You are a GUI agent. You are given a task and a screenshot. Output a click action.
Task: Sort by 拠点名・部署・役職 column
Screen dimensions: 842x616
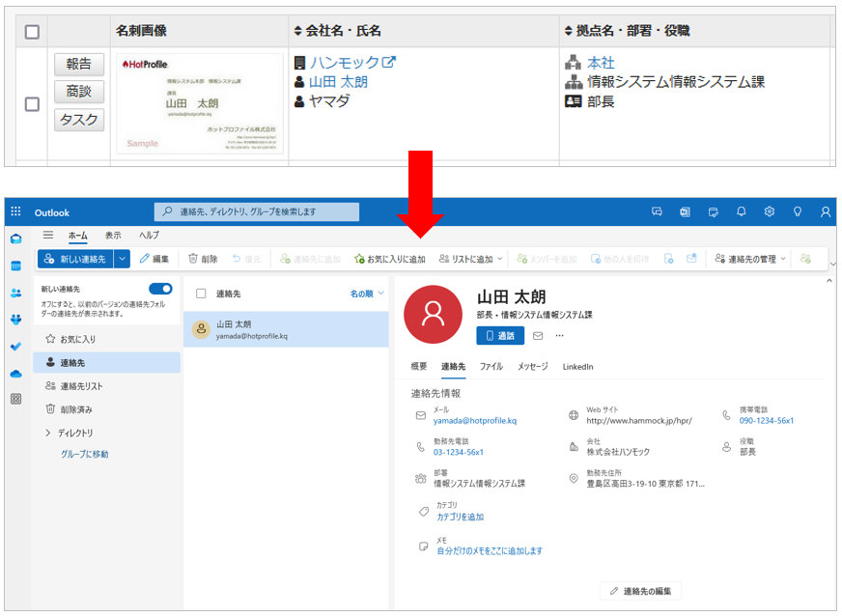point(628,31)
